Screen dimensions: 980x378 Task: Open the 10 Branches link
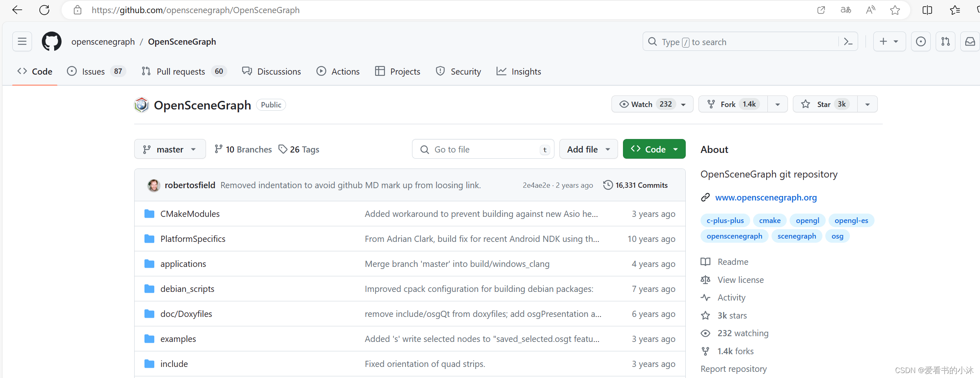tap(243, 149)
